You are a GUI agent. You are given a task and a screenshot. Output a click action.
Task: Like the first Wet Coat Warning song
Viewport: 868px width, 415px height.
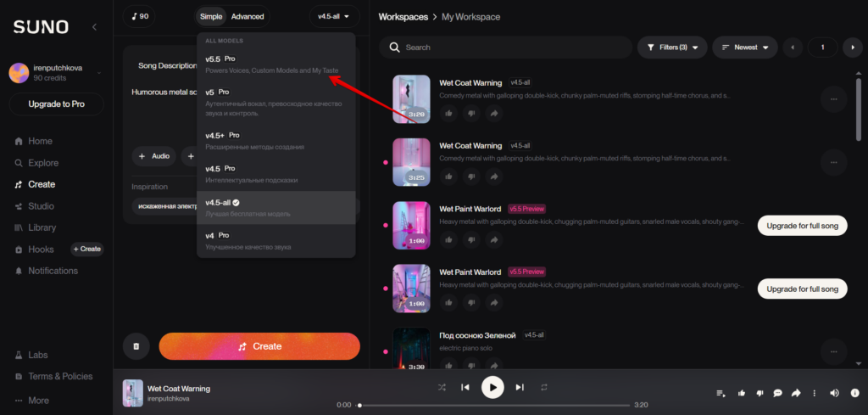pos(449,113)
